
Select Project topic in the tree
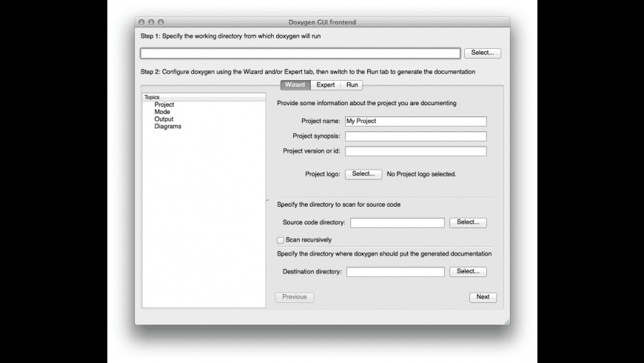(x=164, y=104)
